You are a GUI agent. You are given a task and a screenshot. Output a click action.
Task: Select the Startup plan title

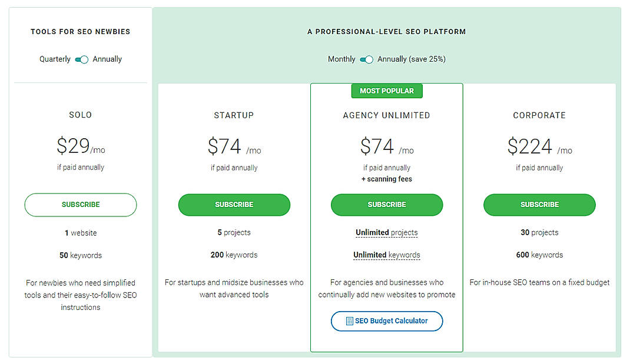click(x=234, y=115)
